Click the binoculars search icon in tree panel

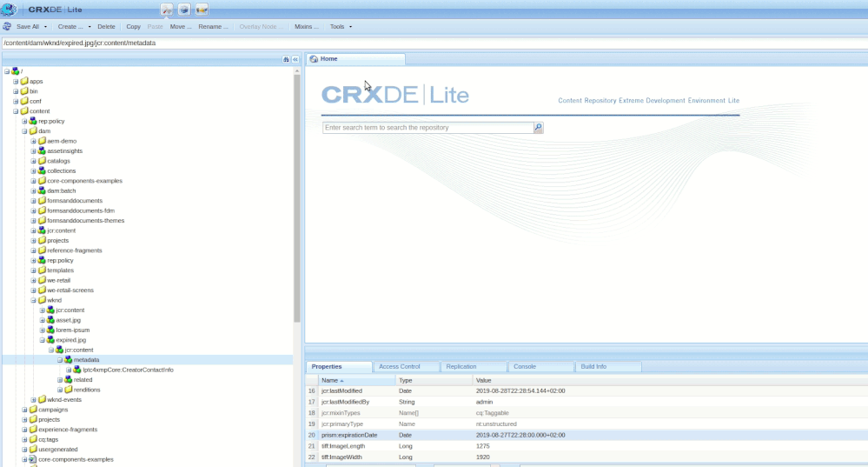click(286, 59)
